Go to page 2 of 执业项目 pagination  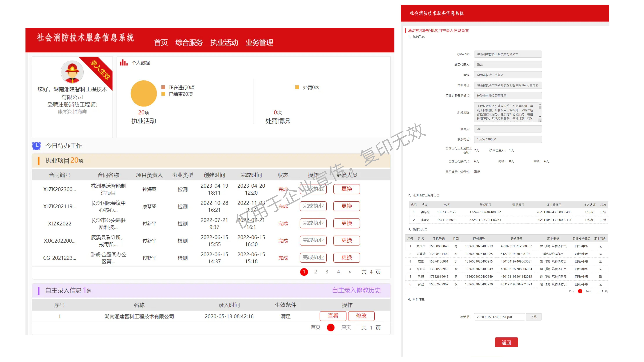[316, 271]
